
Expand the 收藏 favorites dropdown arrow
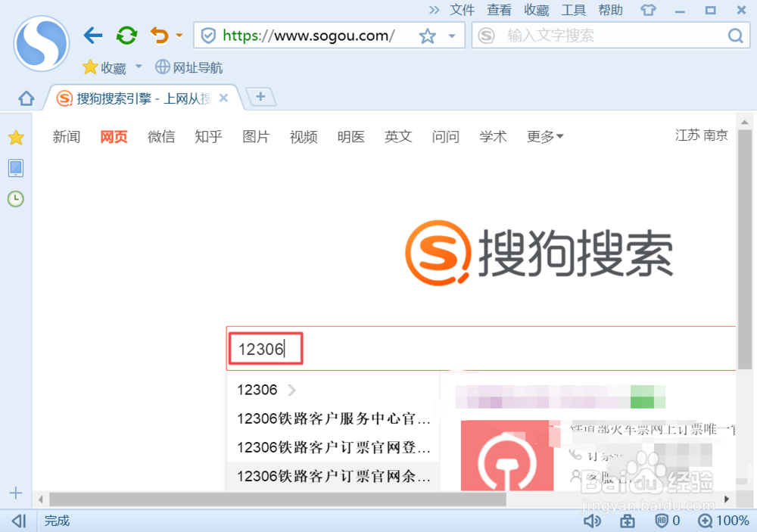click(x=139, y=67)
